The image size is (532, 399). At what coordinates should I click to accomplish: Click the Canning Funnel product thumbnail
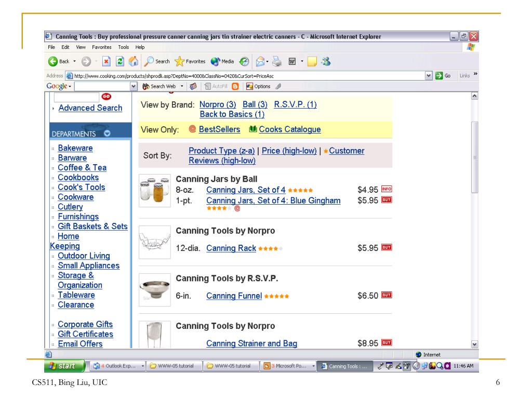click(155, 289)
